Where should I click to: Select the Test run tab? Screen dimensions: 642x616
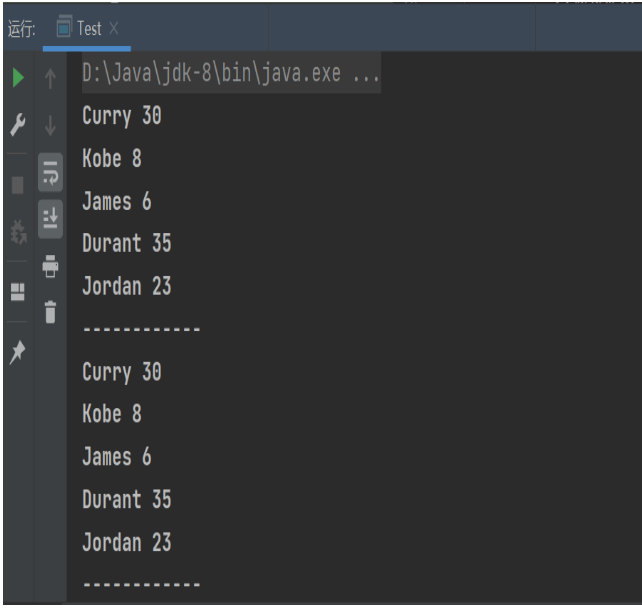[x=87, y=29]
